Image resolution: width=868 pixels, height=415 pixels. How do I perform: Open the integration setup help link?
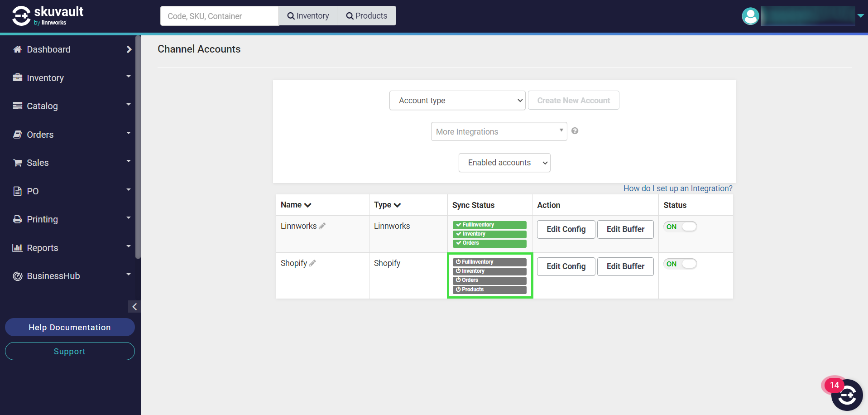tap(677, 188)
